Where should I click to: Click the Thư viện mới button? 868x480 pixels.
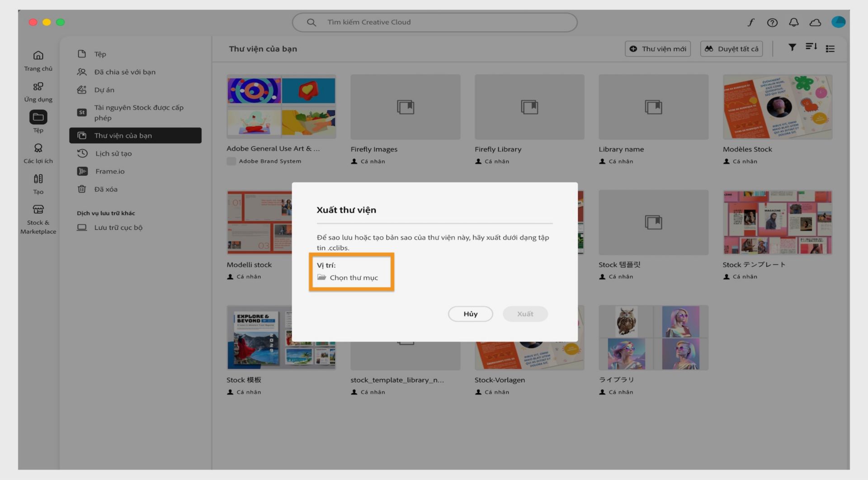click(658, 49)
